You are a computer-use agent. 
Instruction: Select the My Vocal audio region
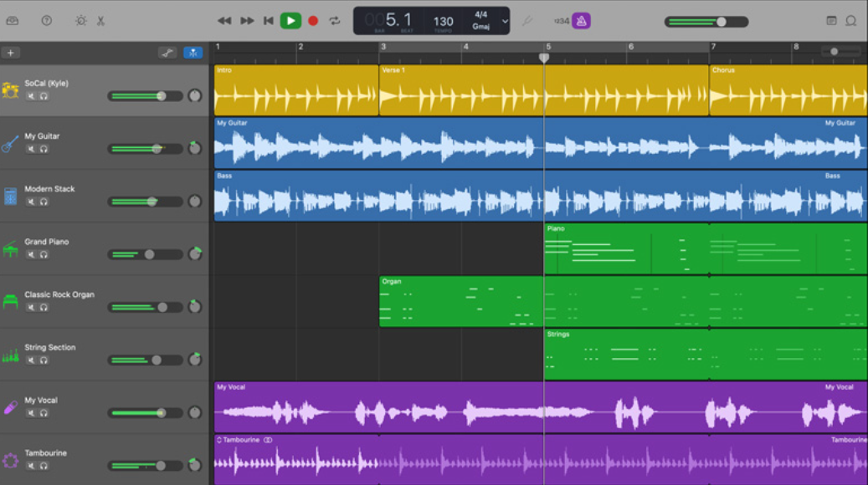click(x=541, y=407)
